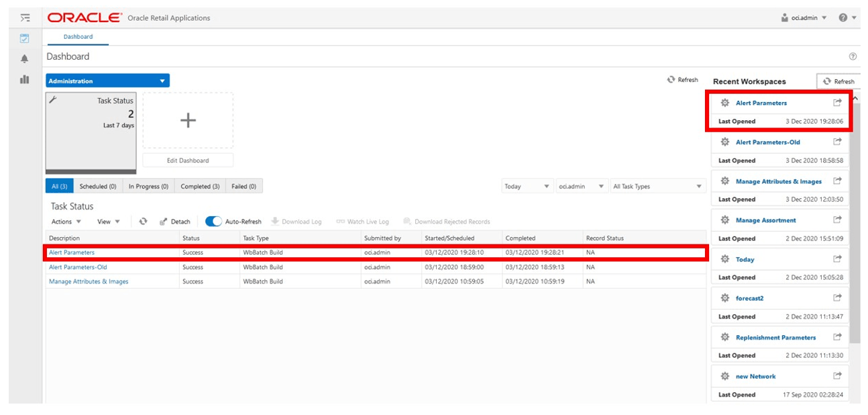
Task: Open Manage Attributes & Images workspace arrow icon
Action: pos(837,181)
